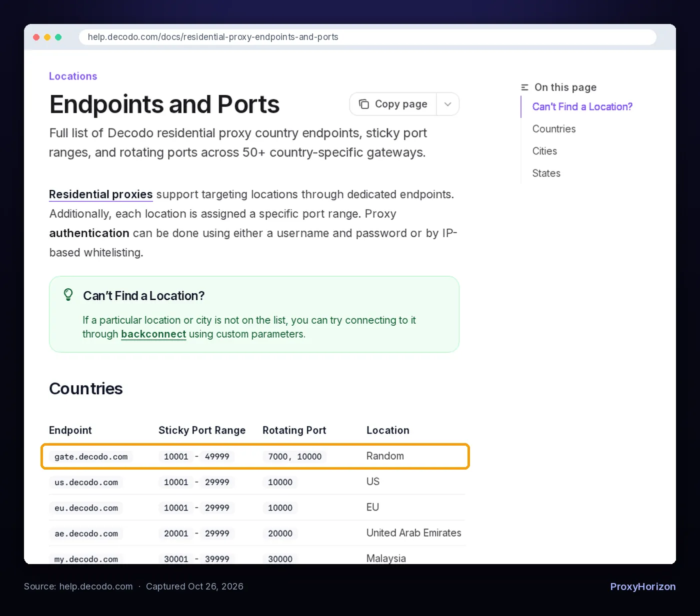This screenshot has height=616, width=700.
Task: Open the Locations breadcrumb link
Action: click(73, 76)
